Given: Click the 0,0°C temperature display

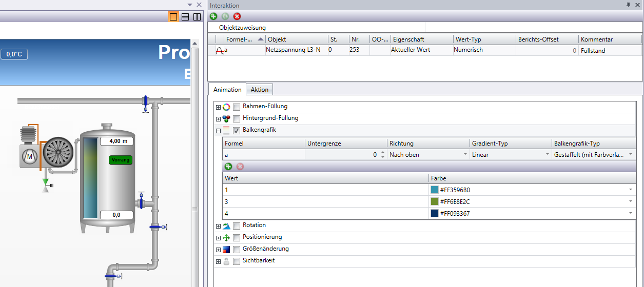Looking at the screenshot, I should click(14, 54).
